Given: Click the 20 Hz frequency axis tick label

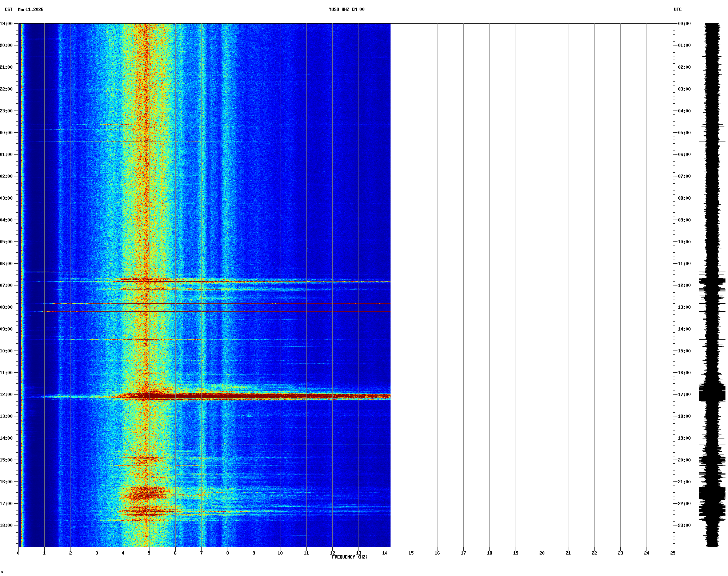Looking at the screenshot, I should [x=542, y=553].
